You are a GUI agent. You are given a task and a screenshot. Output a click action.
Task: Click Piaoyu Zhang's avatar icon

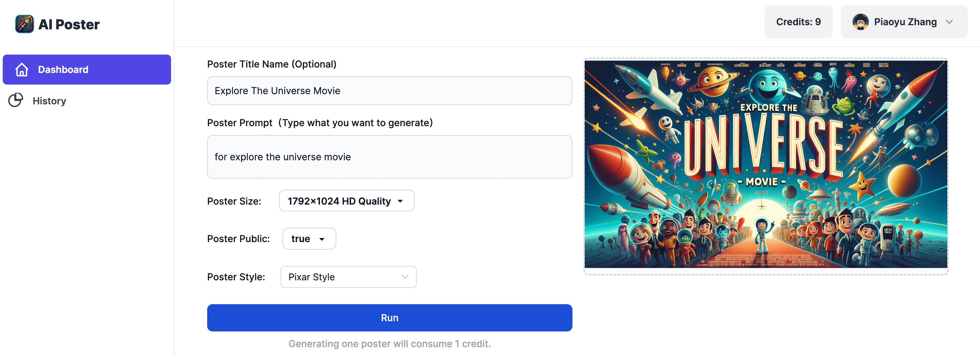tap(861, 22)
